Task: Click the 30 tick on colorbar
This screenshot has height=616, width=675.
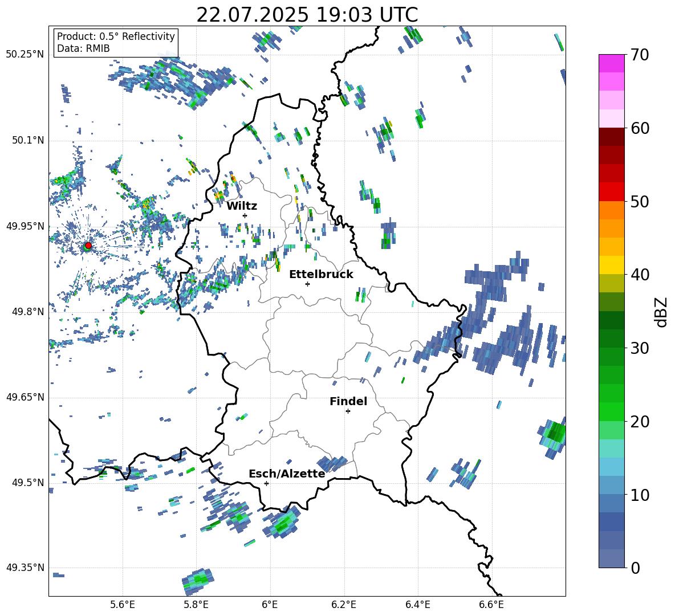Action: tap(639, 348)
